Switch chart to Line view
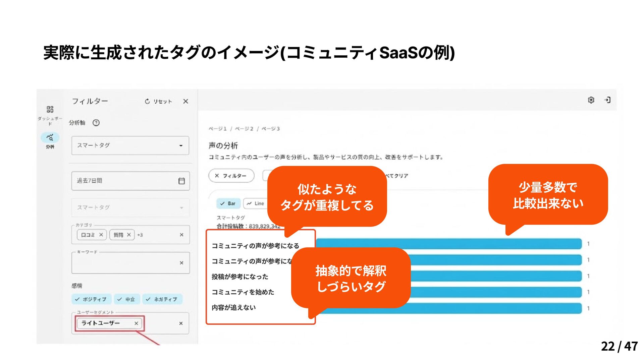The width and height of the screenshot is (644, 362). pyautogui.click(x=256, y=203)
